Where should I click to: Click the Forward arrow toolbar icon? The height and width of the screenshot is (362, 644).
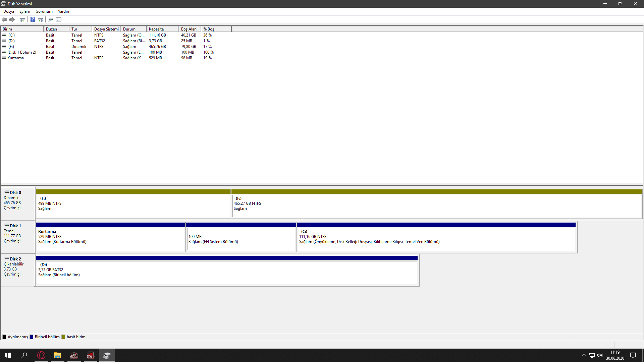pos(12,19)
